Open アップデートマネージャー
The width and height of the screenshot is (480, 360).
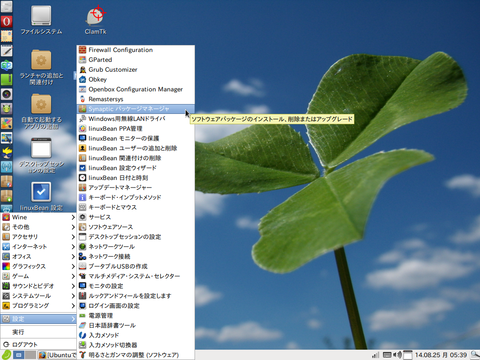coord(136,188)
